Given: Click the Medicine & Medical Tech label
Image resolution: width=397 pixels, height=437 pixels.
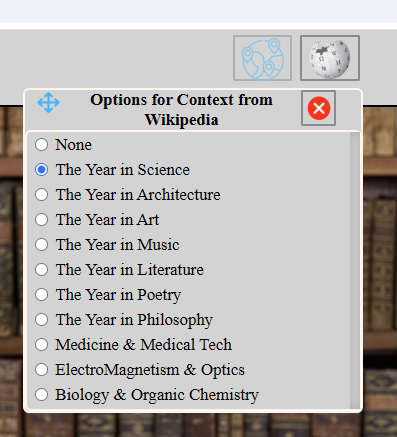Looking at the screenshot, I should [x=144, y=345].
